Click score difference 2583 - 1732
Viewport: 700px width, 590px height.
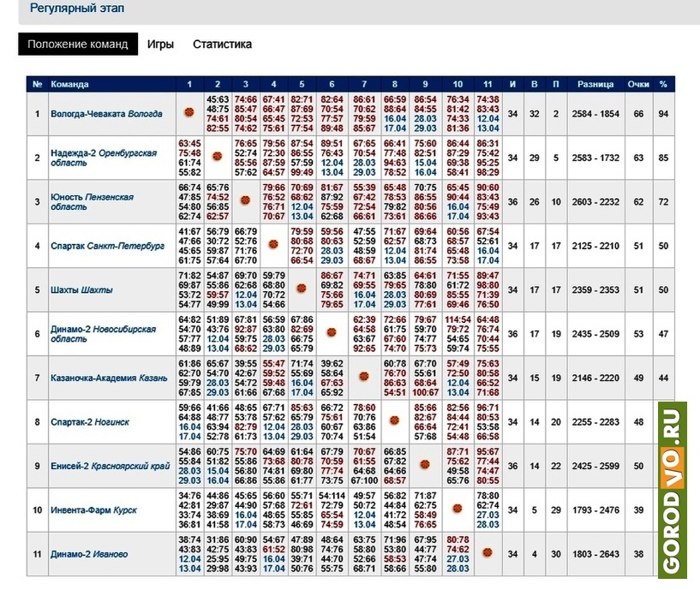pyautogui.click(x=595, y=158)
